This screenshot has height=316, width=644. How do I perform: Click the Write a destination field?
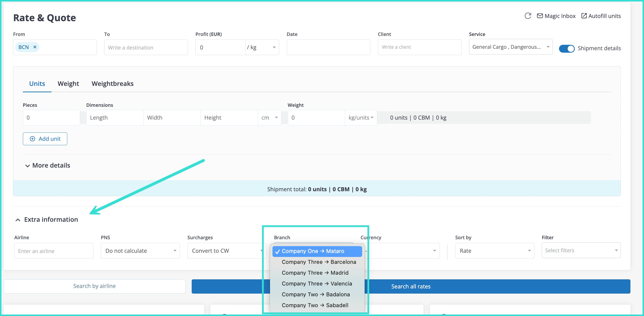(x=146, y=47)
